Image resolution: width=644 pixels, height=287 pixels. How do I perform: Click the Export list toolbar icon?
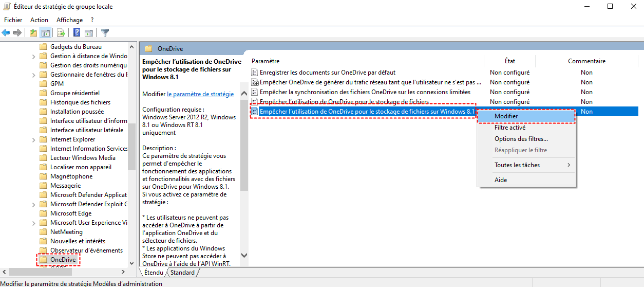pyautogui.click(x=61, y=33)
